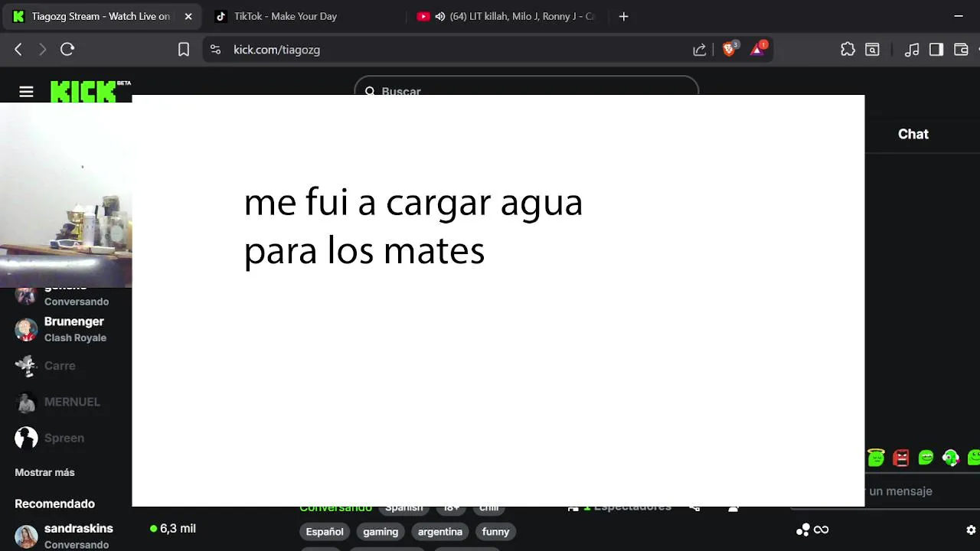Reload the current page

pyautogui.click(x=67, y=49)
